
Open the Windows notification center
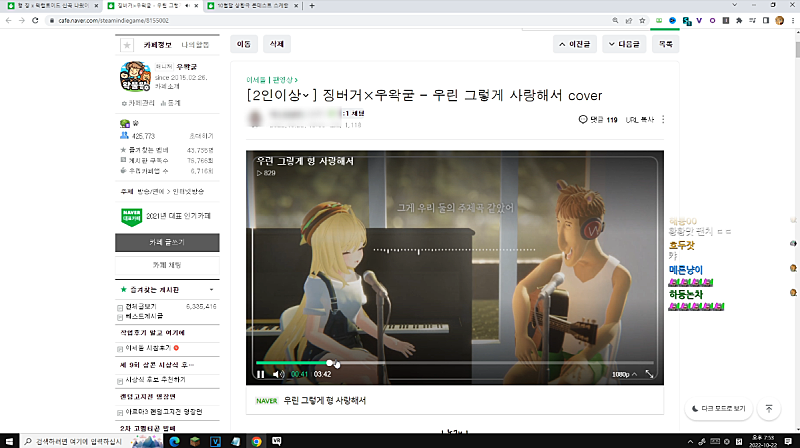788,441
